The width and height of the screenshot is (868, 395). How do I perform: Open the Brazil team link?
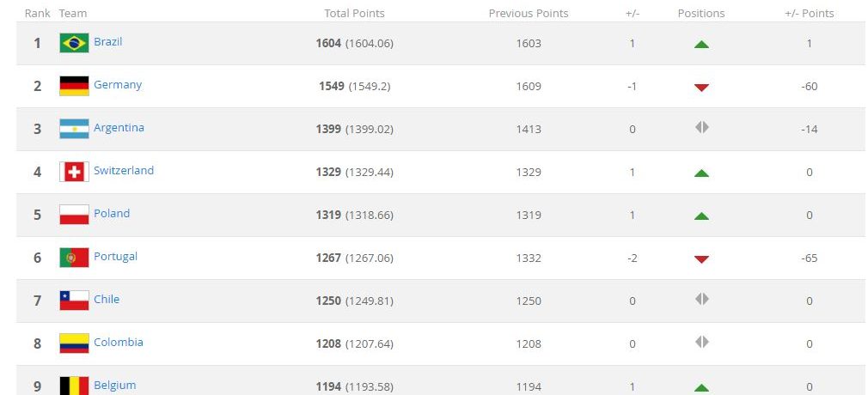tap(108, 42)
